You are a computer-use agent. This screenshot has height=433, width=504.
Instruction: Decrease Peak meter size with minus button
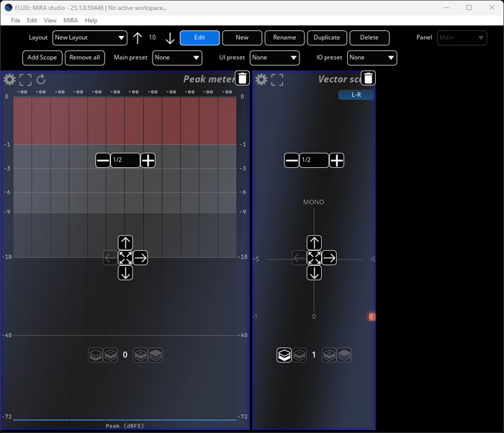[x=103, y=160]
